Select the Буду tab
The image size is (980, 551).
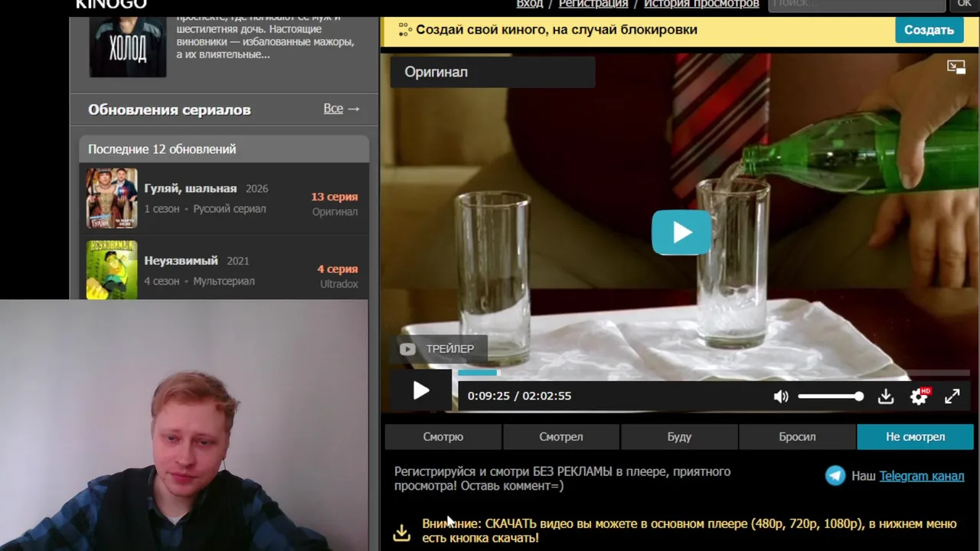pos(679,437)
